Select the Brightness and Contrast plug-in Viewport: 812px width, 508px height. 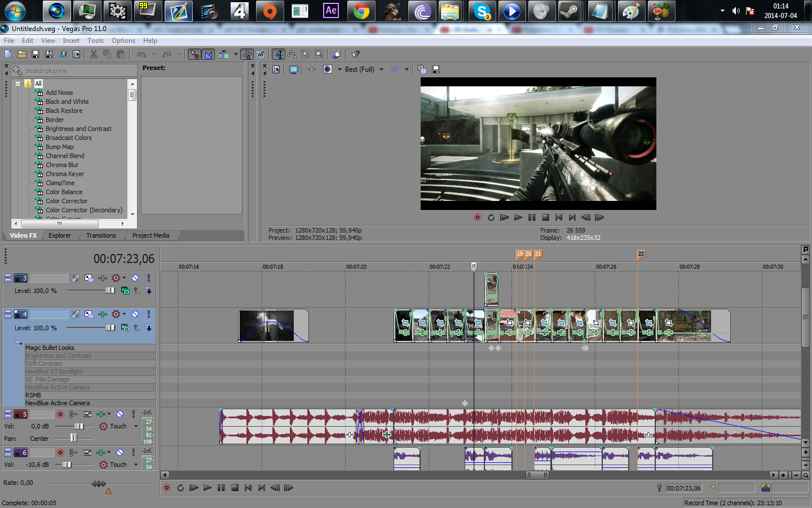click(78, 129)
